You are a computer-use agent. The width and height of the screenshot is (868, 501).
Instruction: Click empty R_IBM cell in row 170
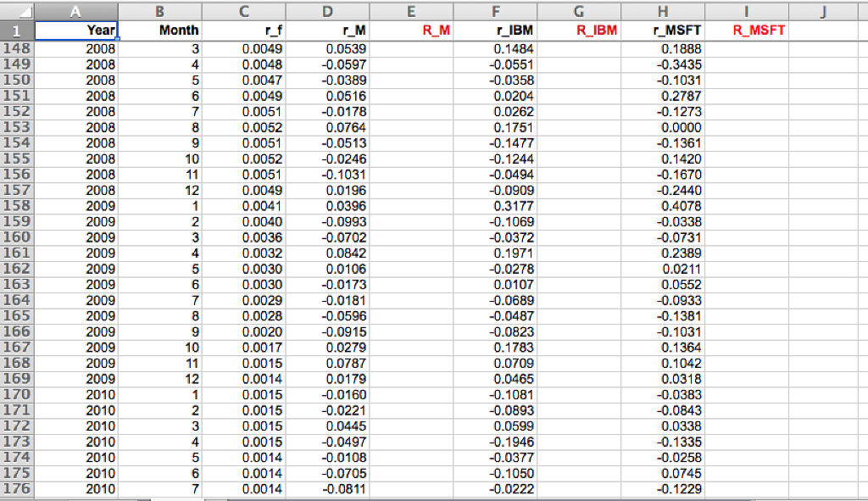pos(579,395)
